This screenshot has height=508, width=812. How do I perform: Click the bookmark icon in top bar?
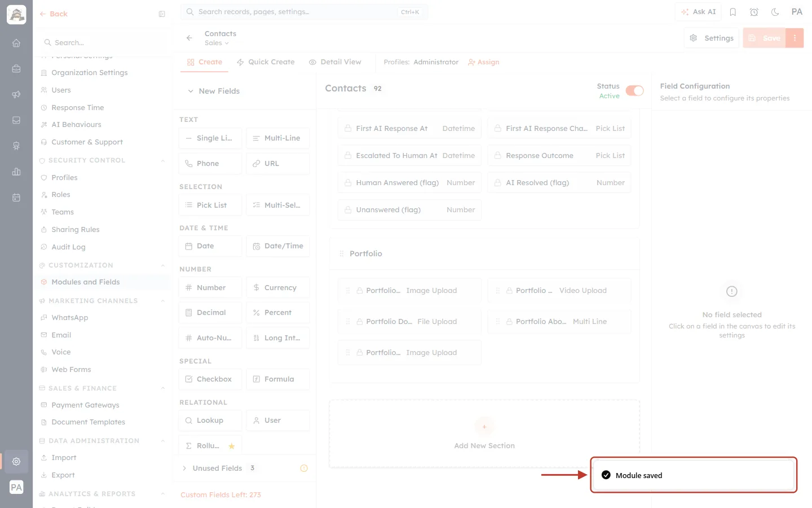click(733, 12)
